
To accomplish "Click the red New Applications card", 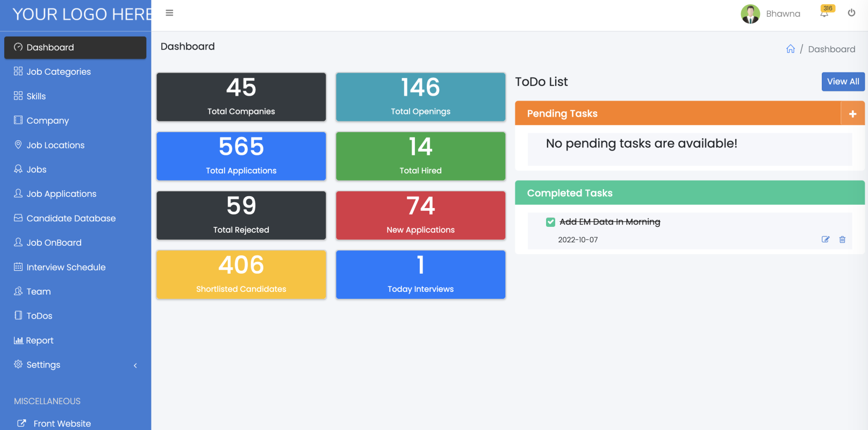I will coord(420,215).
